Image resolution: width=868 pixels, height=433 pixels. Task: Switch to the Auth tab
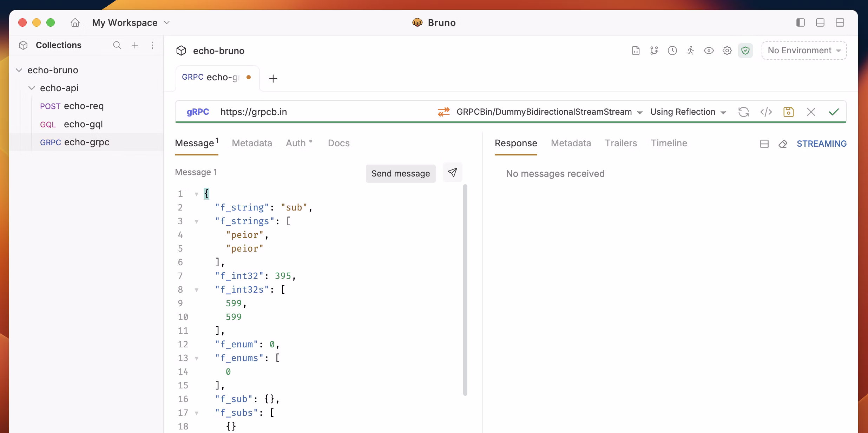296,143
